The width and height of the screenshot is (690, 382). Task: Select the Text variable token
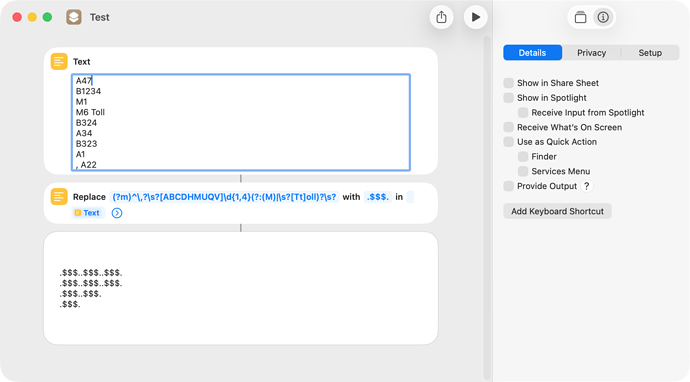click(x=88, y=213)
